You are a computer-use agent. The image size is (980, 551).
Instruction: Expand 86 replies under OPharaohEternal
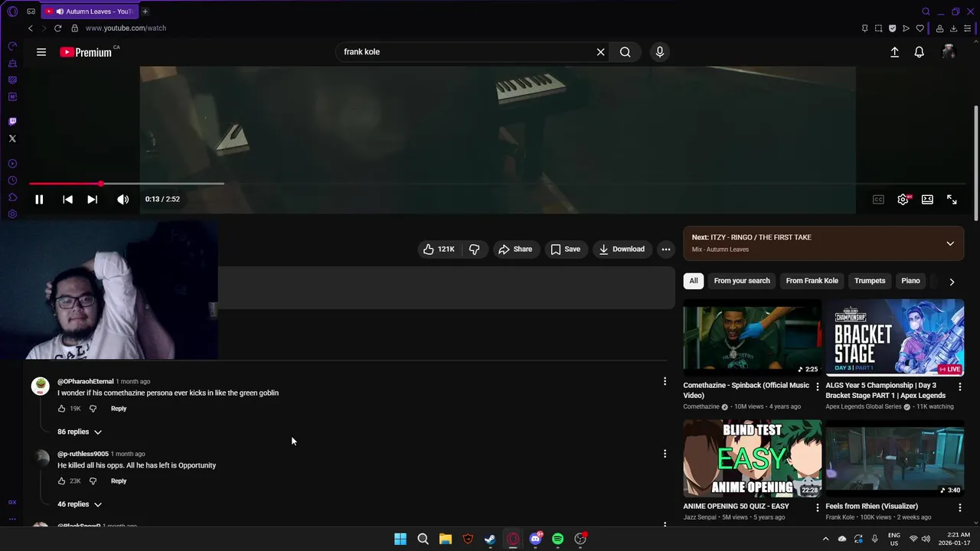click(x=80, y=432)
